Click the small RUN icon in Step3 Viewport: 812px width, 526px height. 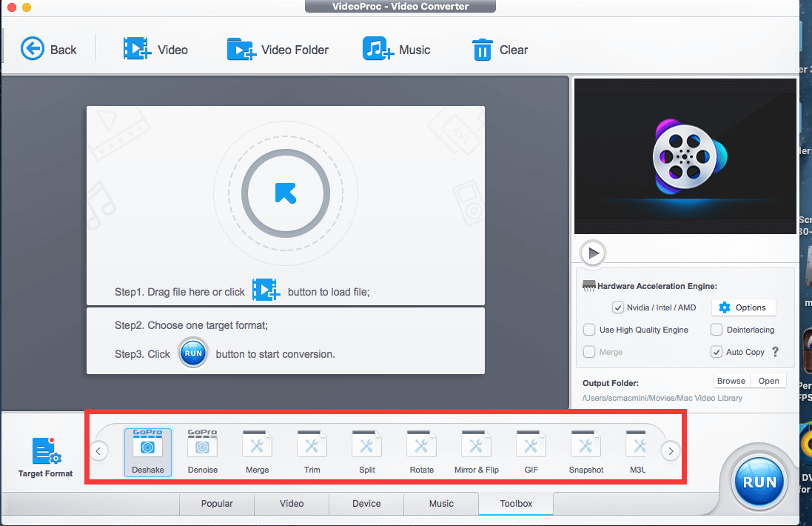(x=193, y=353)
